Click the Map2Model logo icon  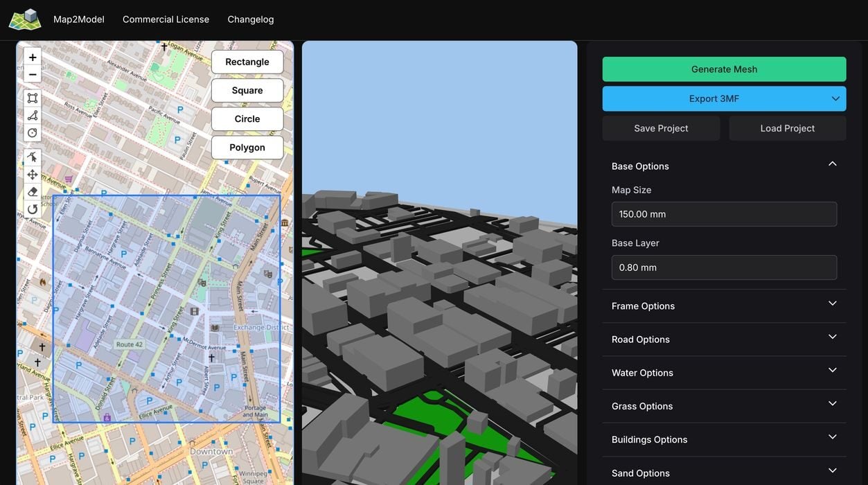pos(25,19)
